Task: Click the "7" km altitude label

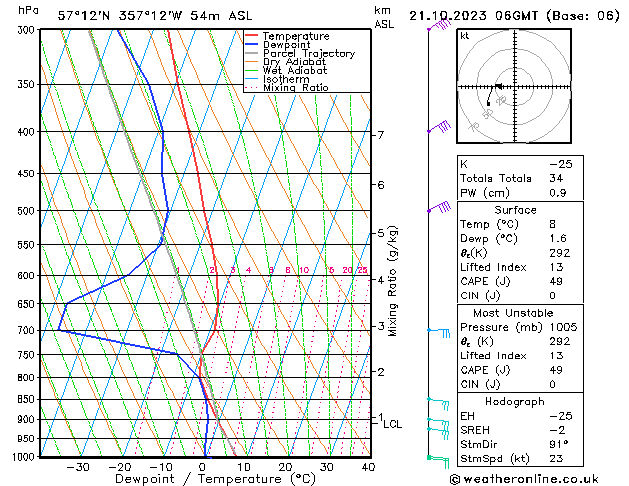Action: (x=381, y=135)
